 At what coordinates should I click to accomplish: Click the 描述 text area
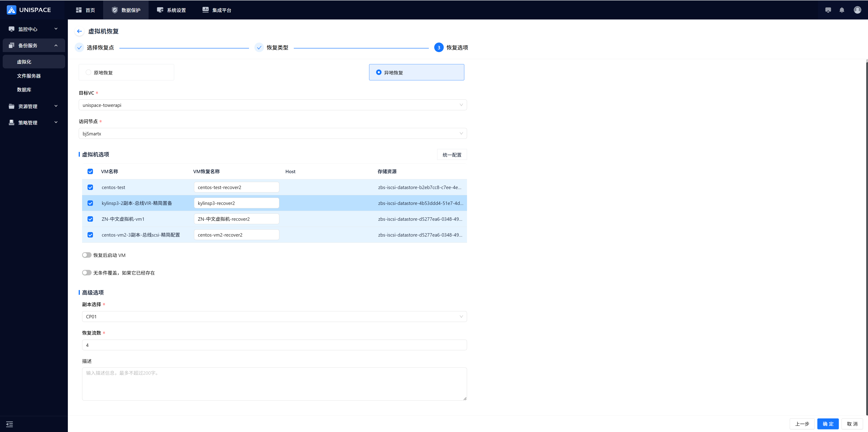coord(274,384)
